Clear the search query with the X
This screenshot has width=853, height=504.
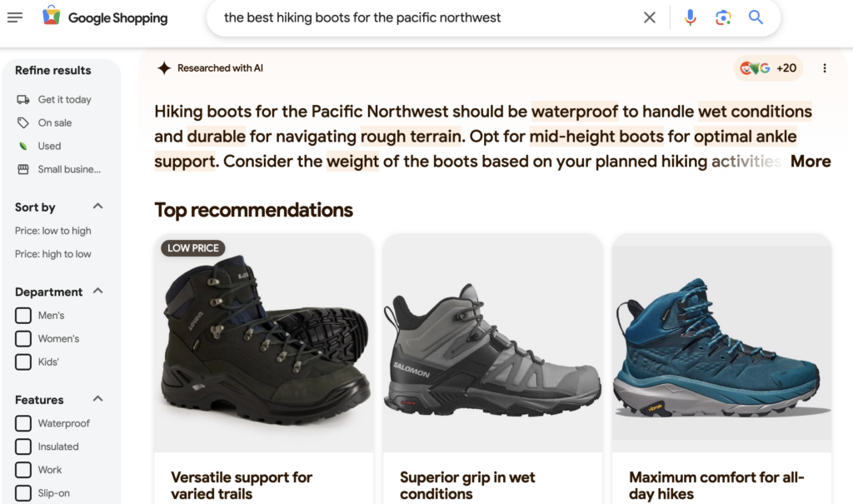[649, 17]
